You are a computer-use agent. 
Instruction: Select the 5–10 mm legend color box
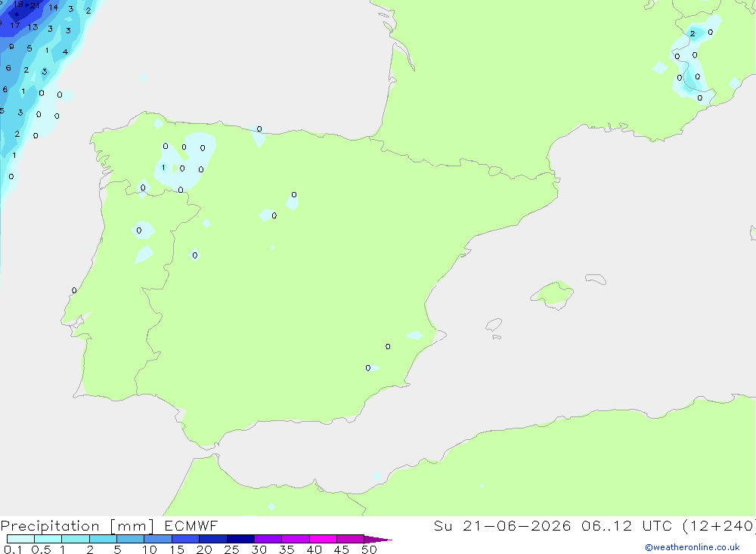coord(131,539)
